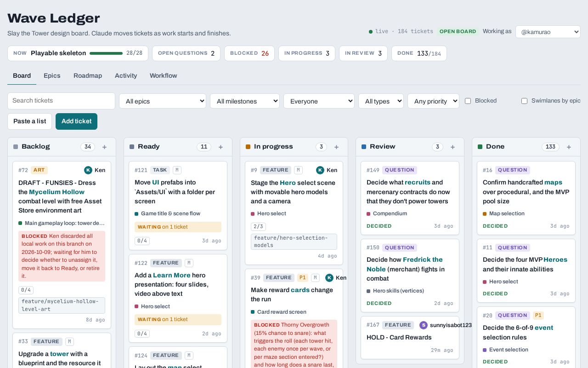Open the Working as user dropdown

[x=548, y=32]
